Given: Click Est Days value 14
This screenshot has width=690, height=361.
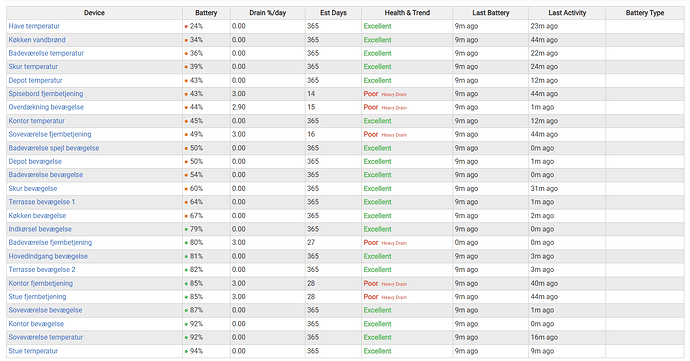Looking at the screenshot, I should [311, 94].
